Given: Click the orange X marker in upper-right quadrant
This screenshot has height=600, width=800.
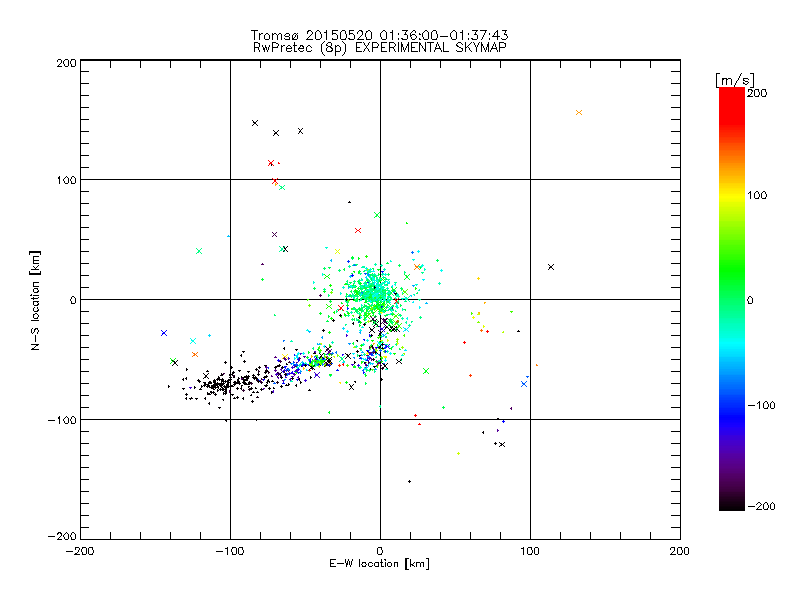Looking at the screenshot, I should [x=579, y=112].
